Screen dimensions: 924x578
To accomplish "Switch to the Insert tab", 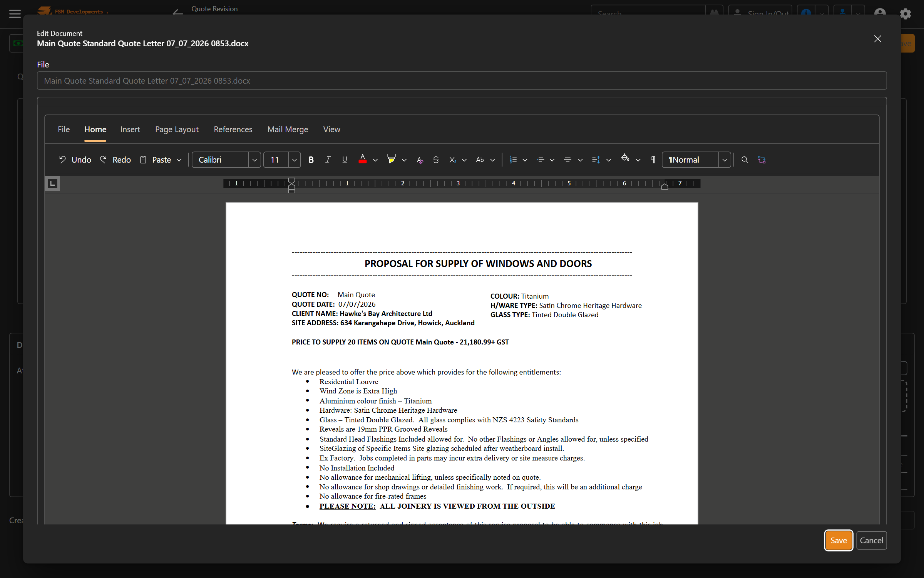I will pos(130,129).
